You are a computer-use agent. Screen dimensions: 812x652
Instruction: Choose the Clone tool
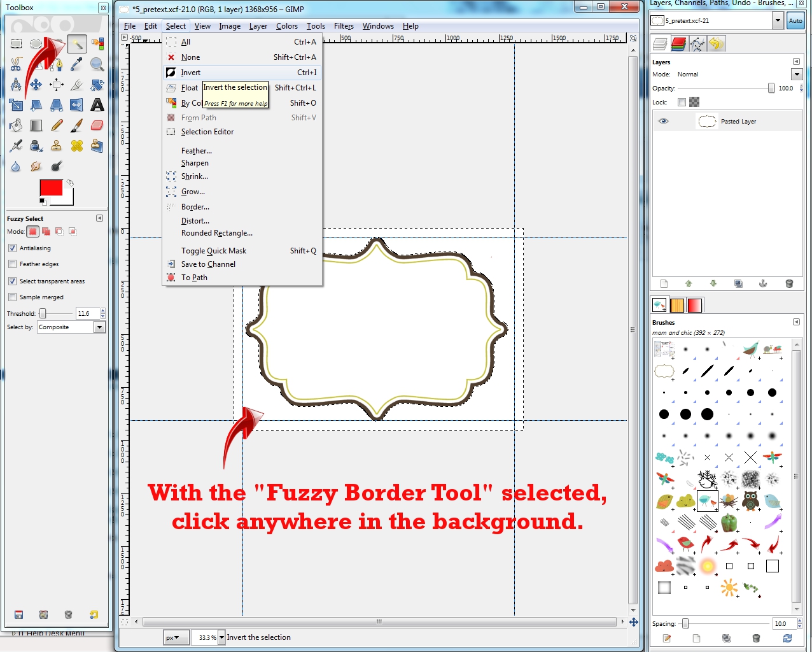tap(57, 146)
